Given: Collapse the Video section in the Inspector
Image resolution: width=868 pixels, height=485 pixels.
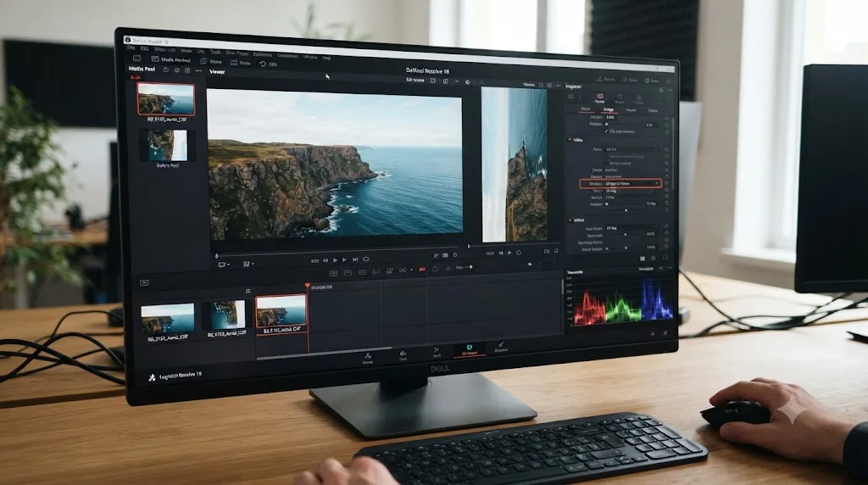Looking at the screenshot, I should tap(570, 140).
